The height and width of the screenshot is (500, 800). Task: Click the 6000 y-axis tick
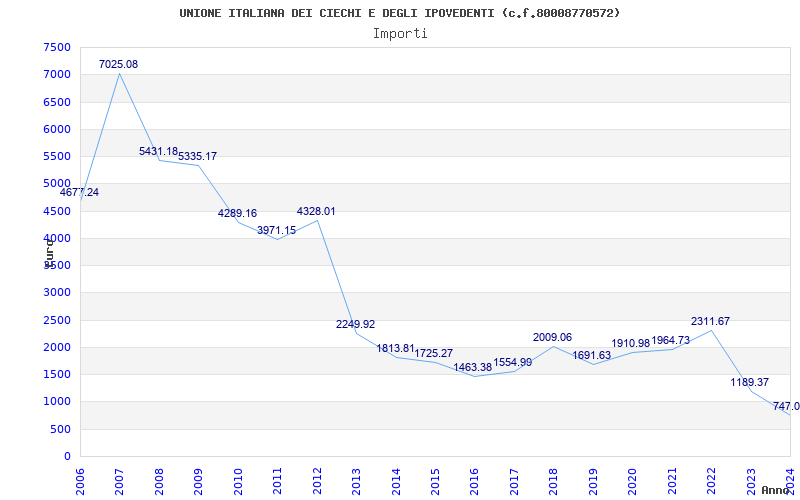(x=57, y=129)
